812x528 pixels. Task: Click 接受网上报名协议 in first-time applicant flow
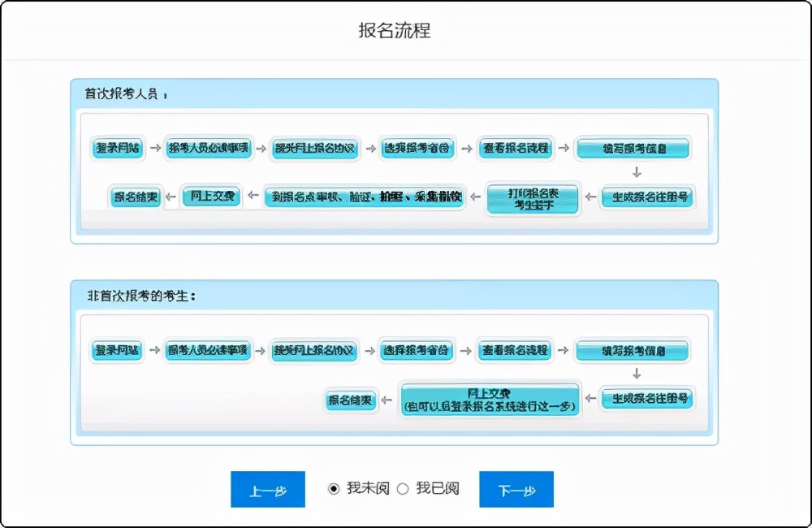(315, 148)
